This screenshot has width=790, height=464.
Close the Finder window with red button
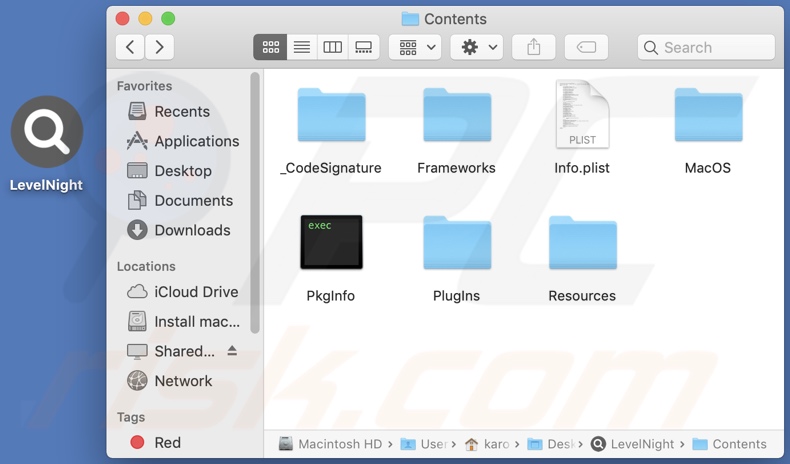point(122,19)
